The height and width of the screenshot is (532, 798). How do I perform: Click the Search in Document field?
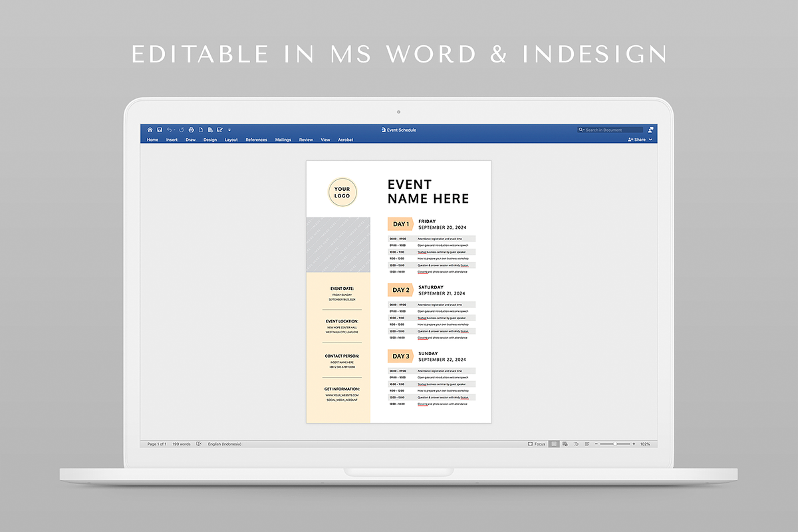click(x=613, y=130)
